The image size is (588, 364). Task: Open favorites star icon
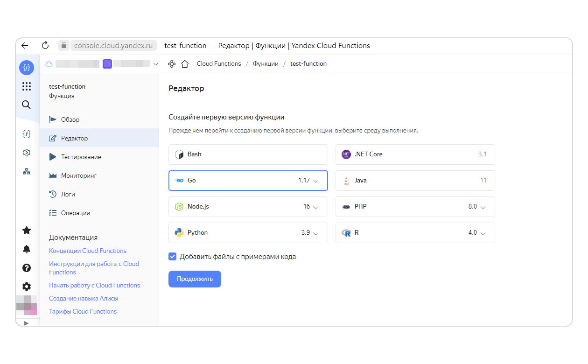pos(27,230)
